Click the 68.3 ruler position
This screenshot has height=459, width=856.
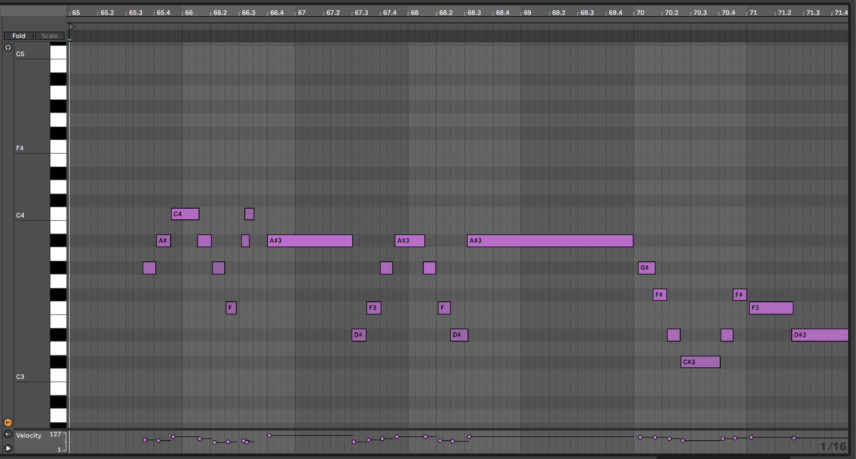pos(474,13)
